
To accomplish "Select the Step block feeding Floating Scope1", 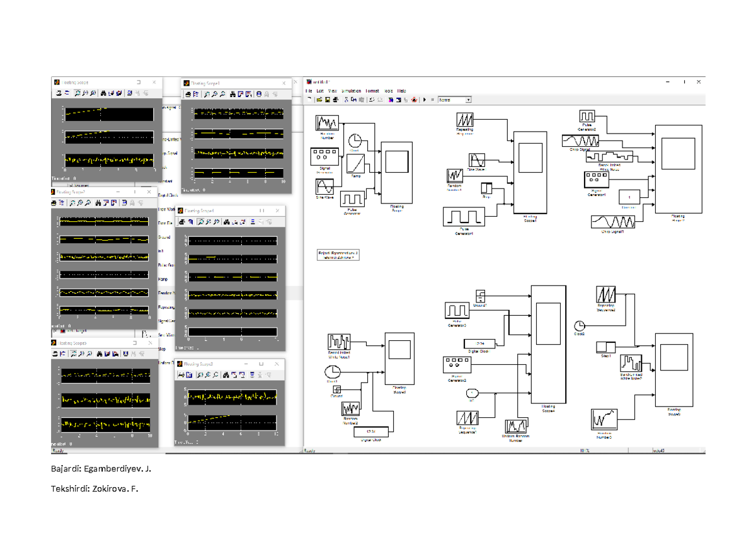I will coord(486,190).
